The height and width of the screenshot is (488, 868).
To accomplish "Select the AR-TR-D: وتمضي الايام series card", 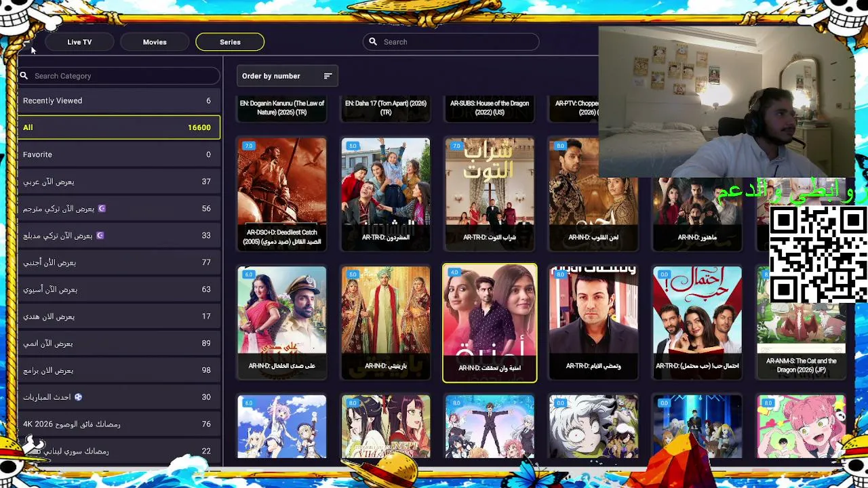I will click(593, 323).
